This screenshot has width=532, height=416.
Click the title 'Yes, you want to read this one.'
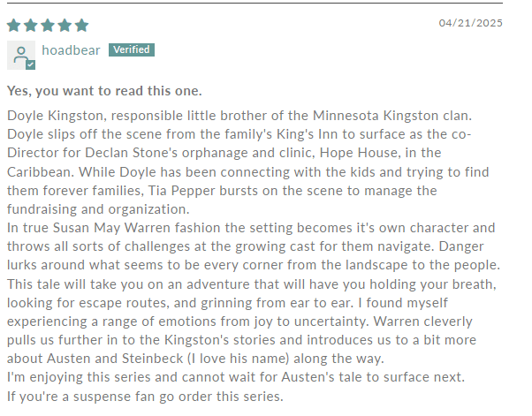point(104,91)
